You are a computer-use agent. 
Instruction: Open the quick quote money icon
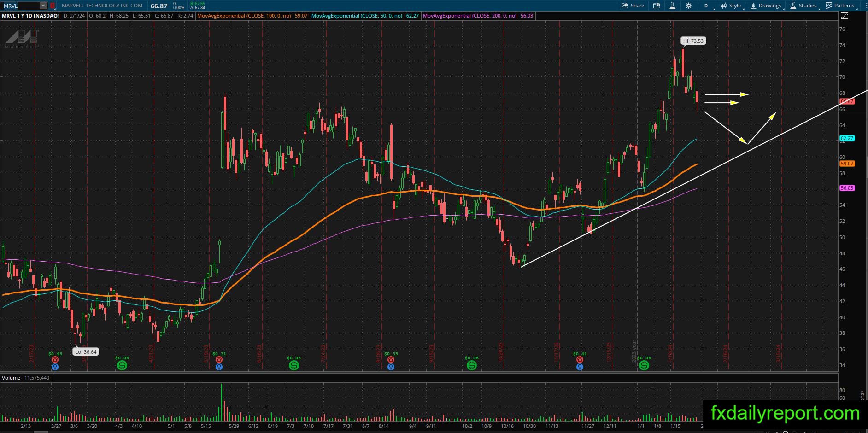point(657,6)
